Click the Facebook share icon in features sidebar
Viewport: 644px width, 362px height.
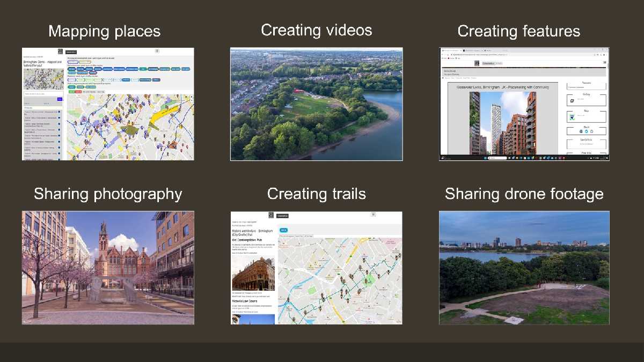point(581,131)
